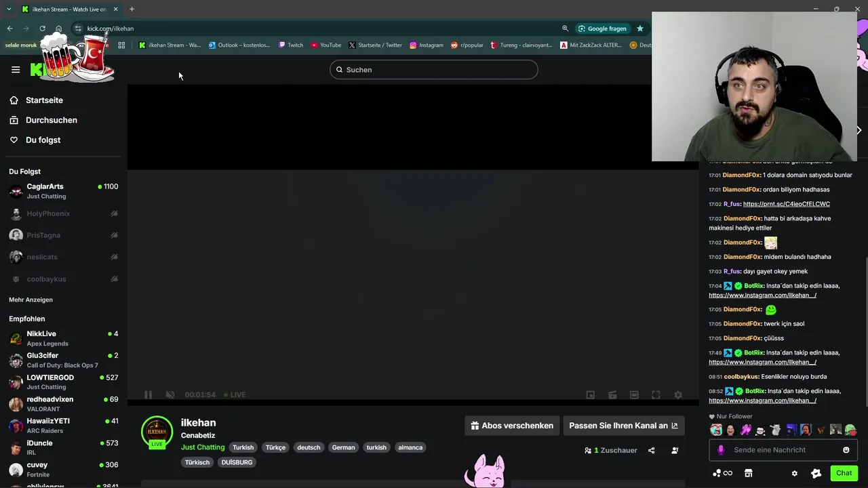Open the recommended channel HawaiizYETI

click(x=64, y=426)
